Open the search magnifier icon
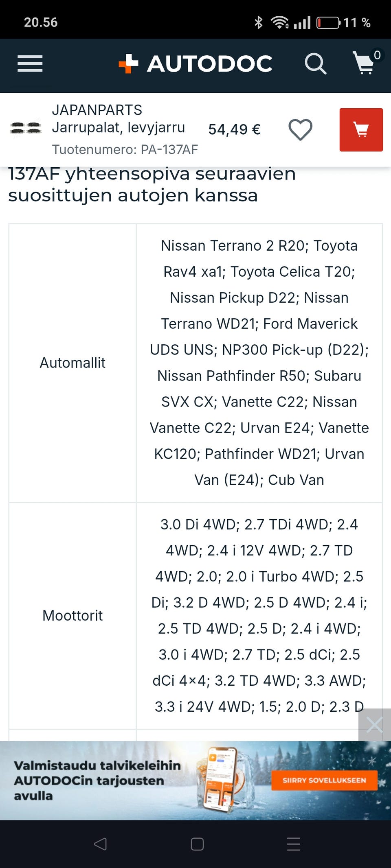The image size is (391, 868). pyautogui.click(x=315, y=64)
